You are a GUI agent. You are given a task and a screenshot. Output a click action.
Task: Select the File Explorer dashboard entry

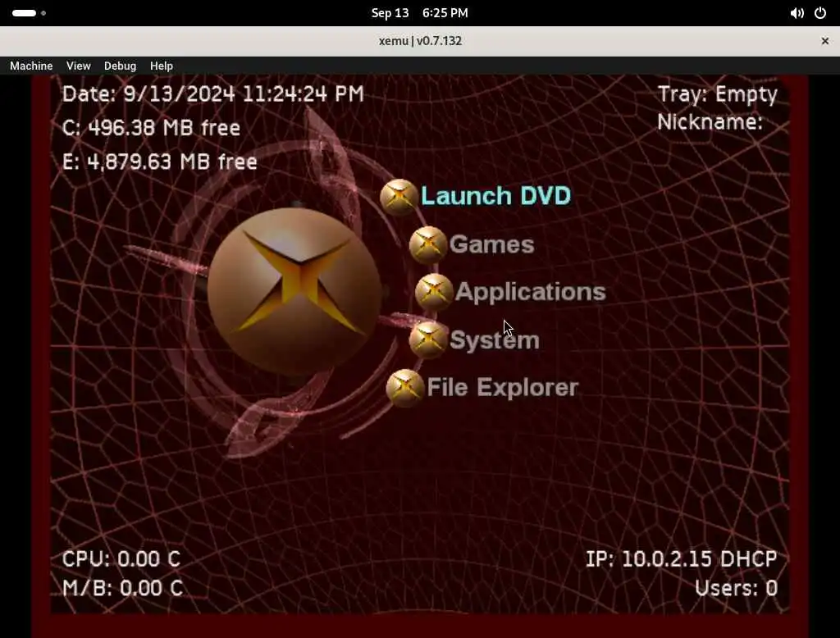[x=503, y=387]
